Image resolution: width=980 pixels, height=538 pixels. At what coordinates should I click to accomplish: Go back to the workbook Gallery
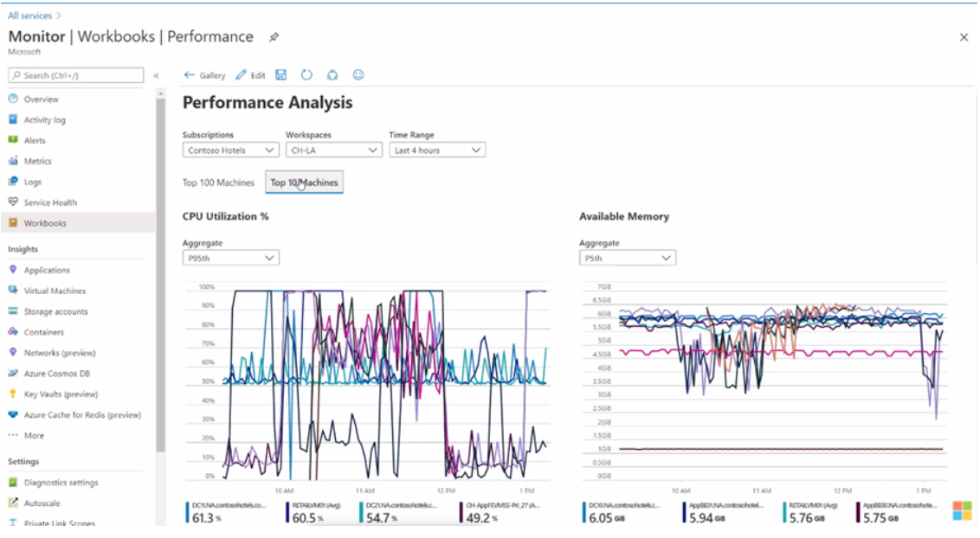pos(204,75)
